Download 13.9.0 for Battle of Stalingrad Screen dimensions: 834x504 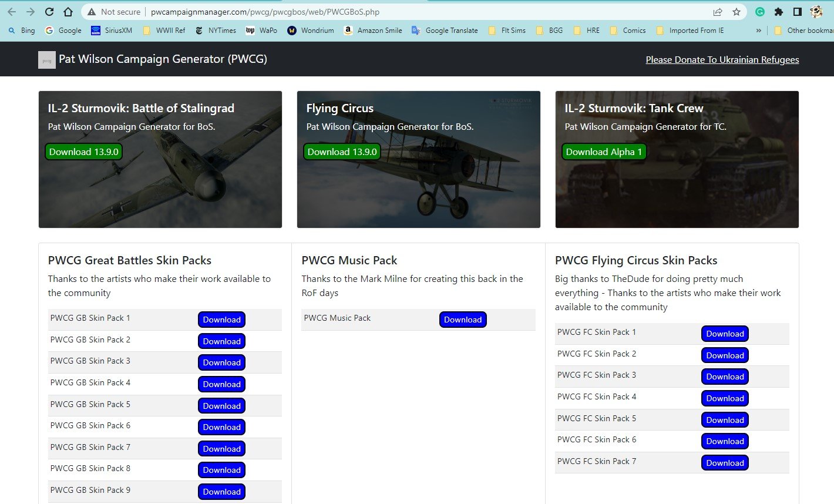(x=84, y=152)
